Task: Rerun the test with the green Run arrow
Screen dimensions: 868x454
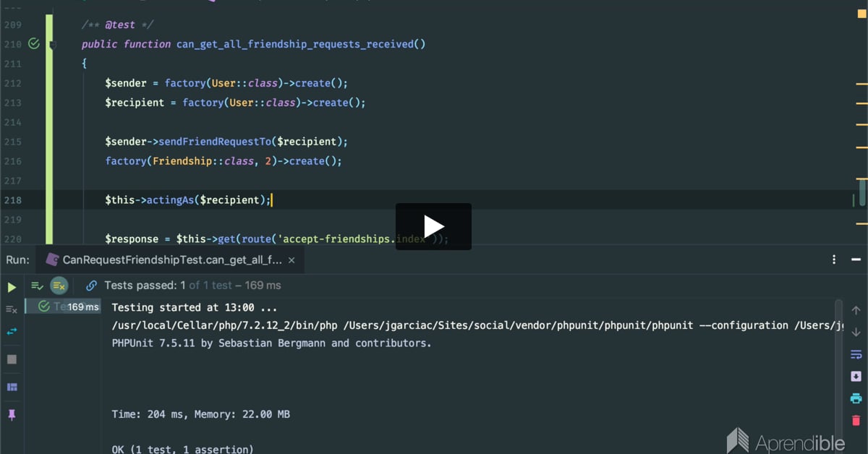Action: tap(12, 287)
